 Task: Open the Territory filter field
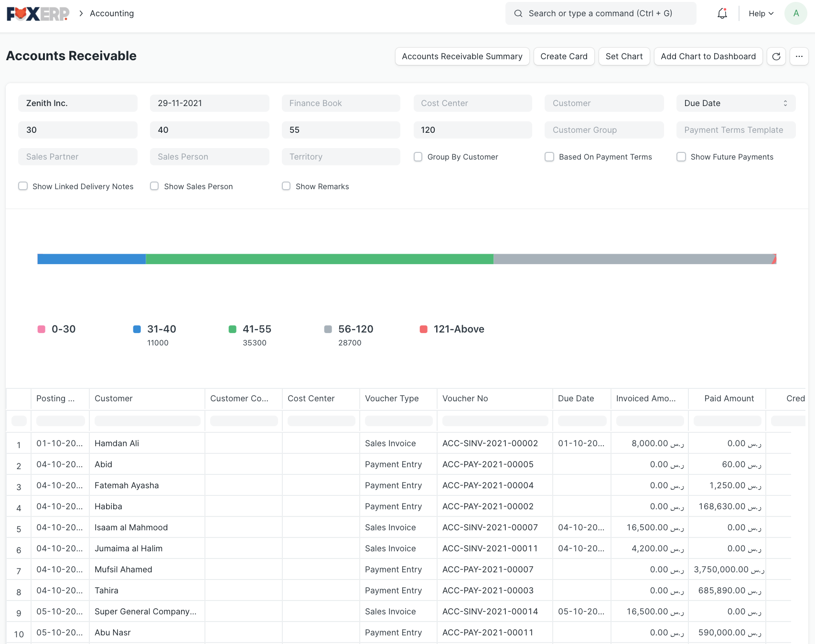coord(341,157)
